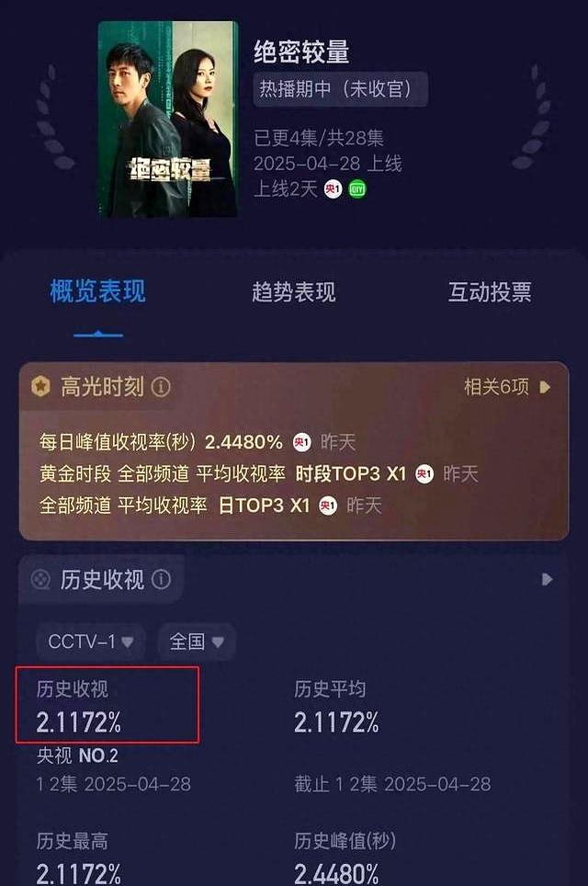The width and height of the screenshot is (588, 886).
Task: Tap CCTV-1 badge after 每日峰值收视率 value
Action: (301, 442)
